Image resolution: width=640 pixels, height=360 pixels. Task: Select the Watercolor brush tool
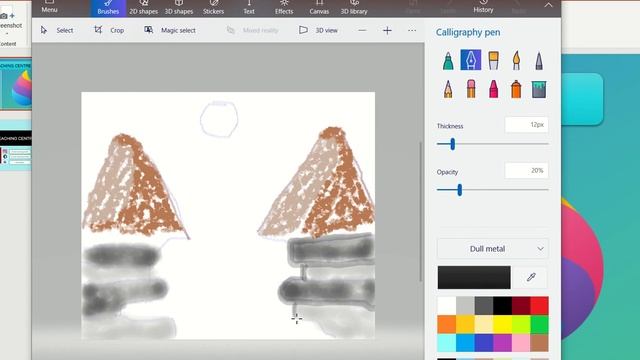516,60
